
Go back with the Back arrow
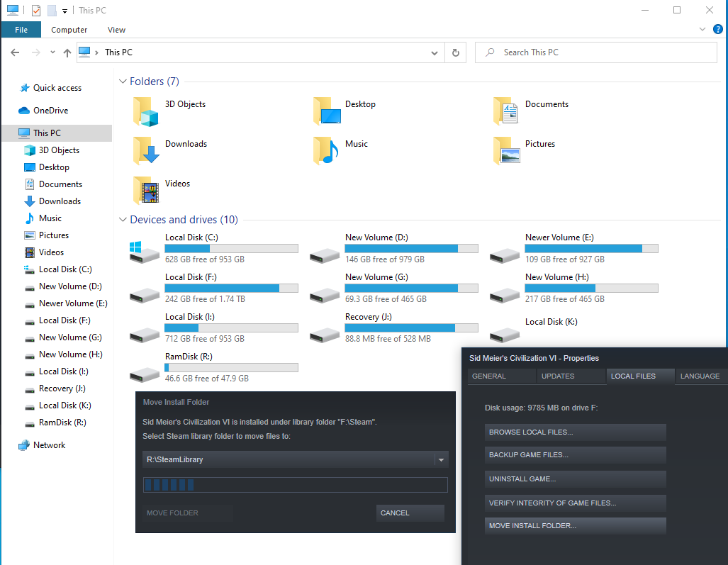[15, 52]
